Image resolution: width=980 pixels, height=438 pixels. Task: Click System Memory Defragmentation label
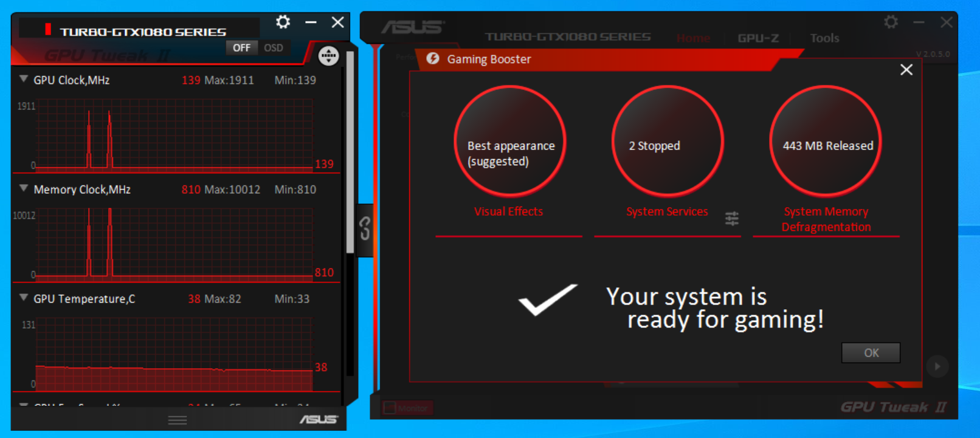click(826, 219)
